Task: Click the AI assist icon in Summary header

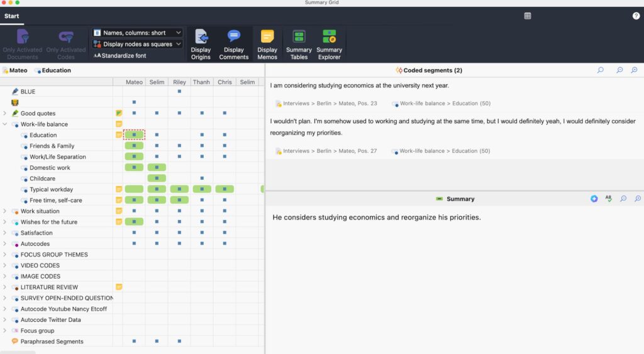Action: click(594, 199)
